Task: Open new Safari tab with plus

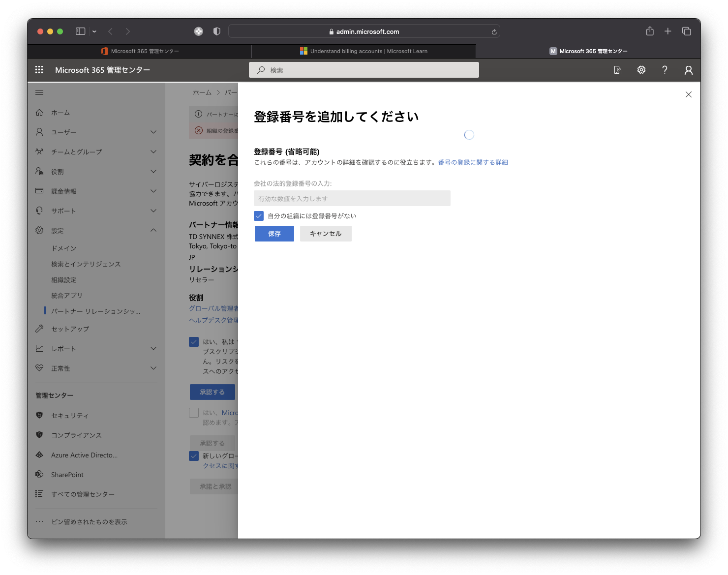Action: pos(668,31)
